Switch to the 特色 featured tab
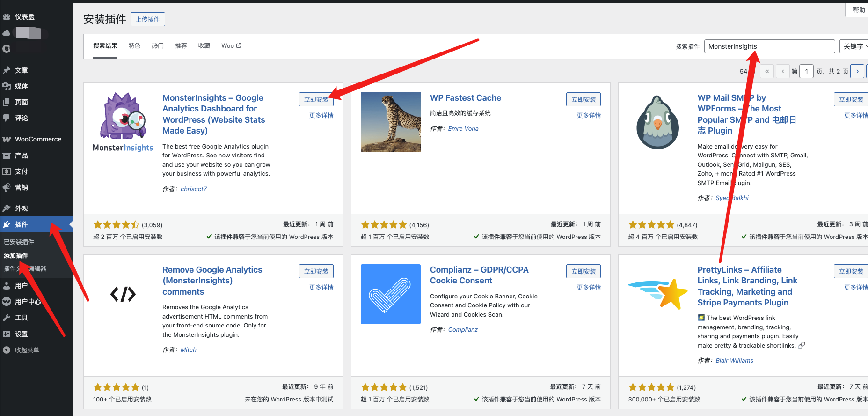868x416 pixels. tap(134, 46)
